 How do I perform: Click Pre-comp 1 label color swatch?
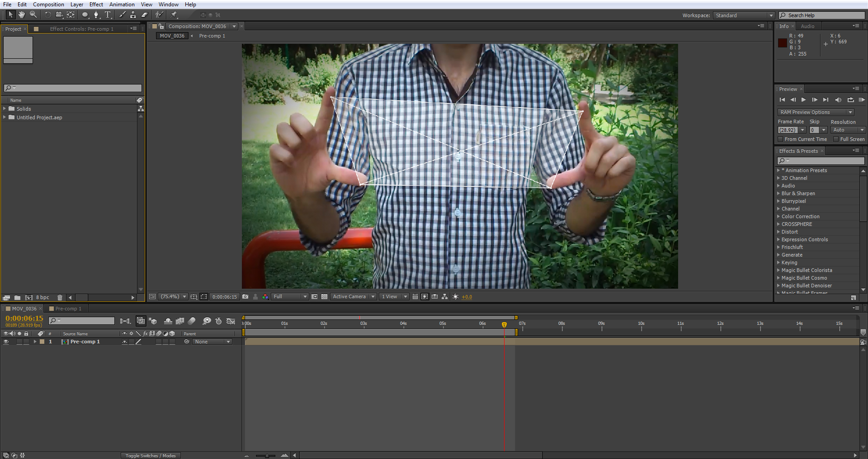(x=42, y=342)
